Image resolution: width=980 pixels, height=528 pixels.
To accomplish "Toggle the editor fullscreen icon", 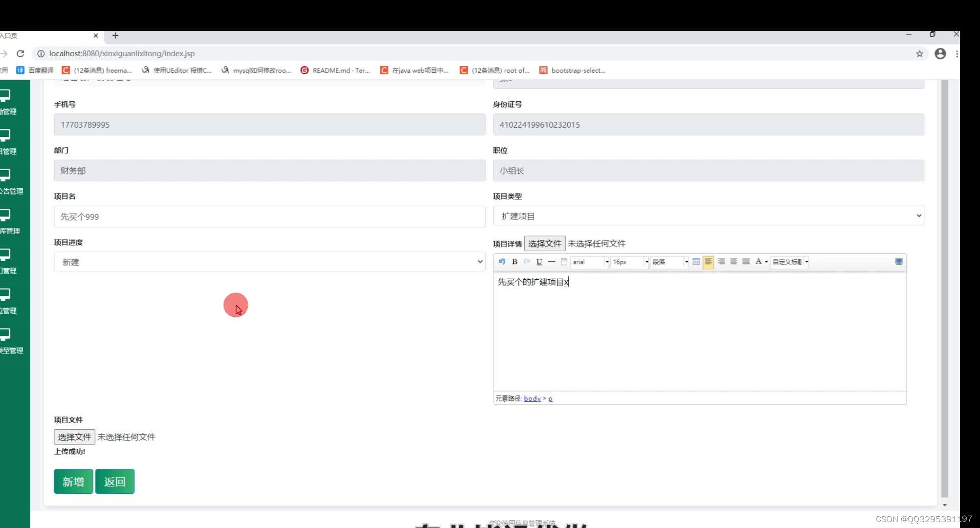I will click(899, 262).
